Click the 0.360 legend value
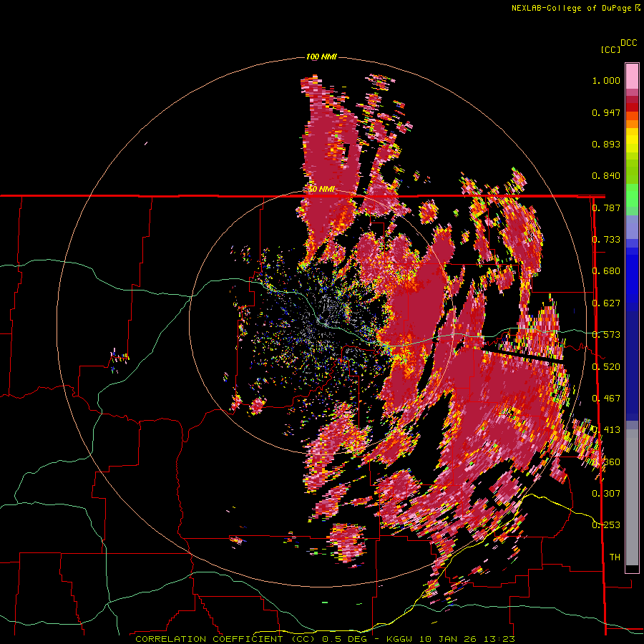 [606, 462]
